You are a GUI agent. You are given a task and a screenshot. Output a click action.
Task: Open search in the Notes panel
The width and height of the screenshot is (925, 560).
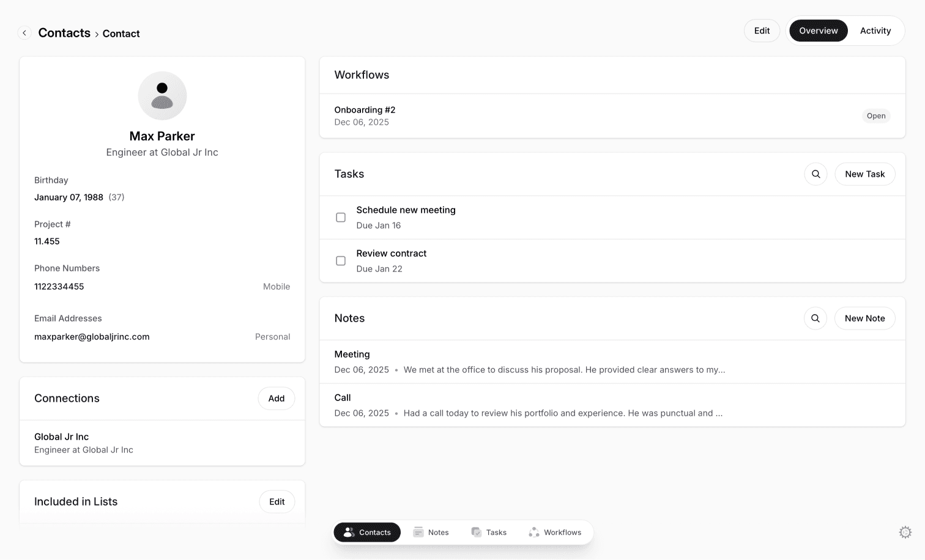coord(815,318)
